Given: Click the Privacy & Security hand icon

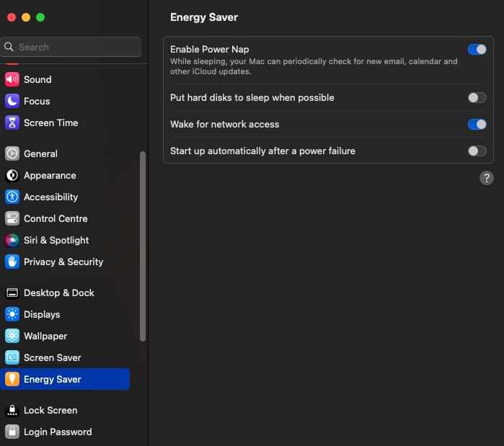Looking at the screenshot, I should 12,262.
